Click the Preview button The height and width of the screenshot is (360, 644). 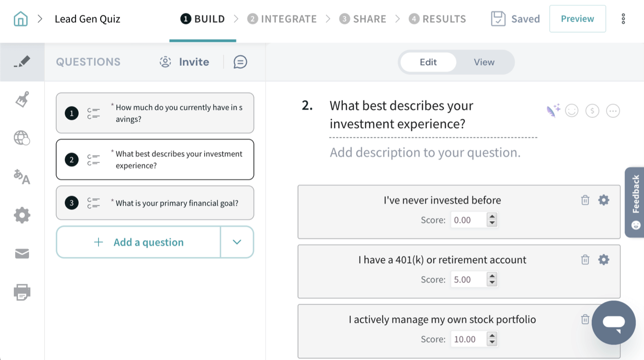point(577,19)
